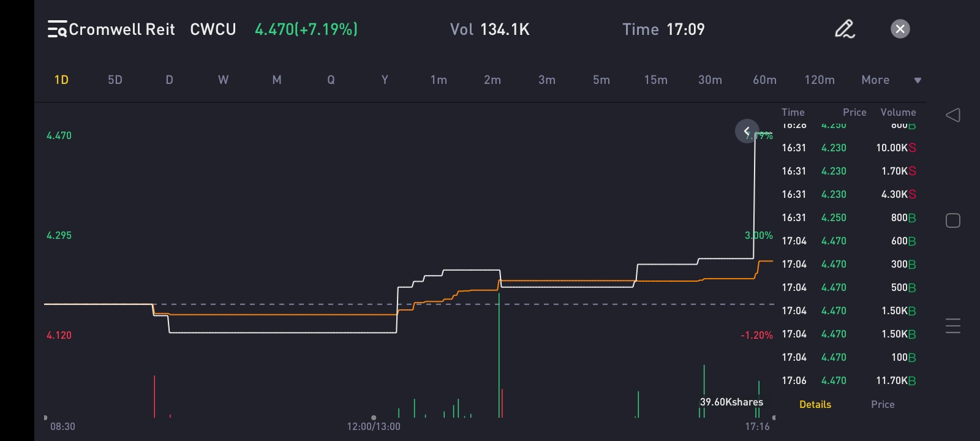Open the Details trades tab
Screen dimensions: 980x441
(815, 404)
